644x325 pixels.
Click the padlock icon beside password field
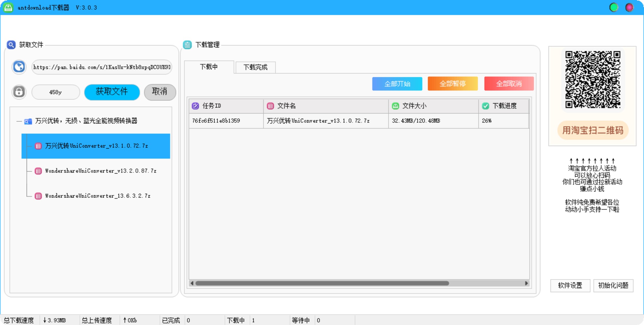point(19,92)
